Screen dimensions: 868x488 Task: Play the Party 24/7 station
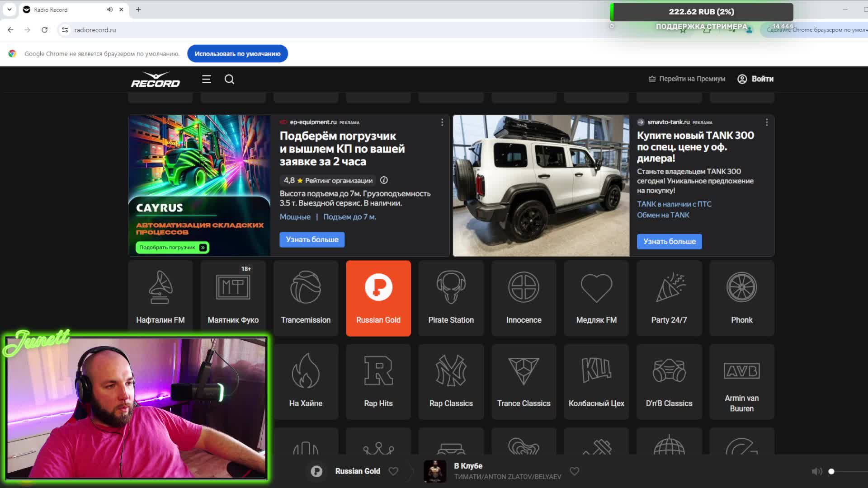pos(669,298)
